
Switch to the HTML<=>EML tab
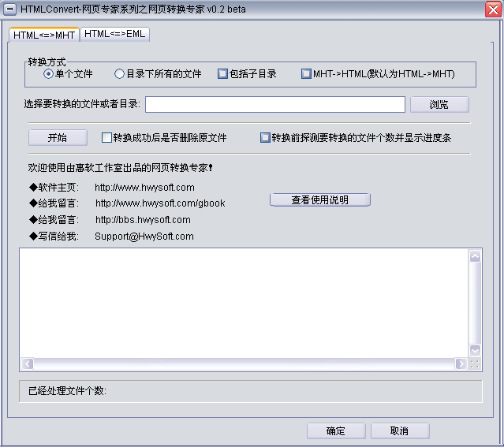(114, 34)
